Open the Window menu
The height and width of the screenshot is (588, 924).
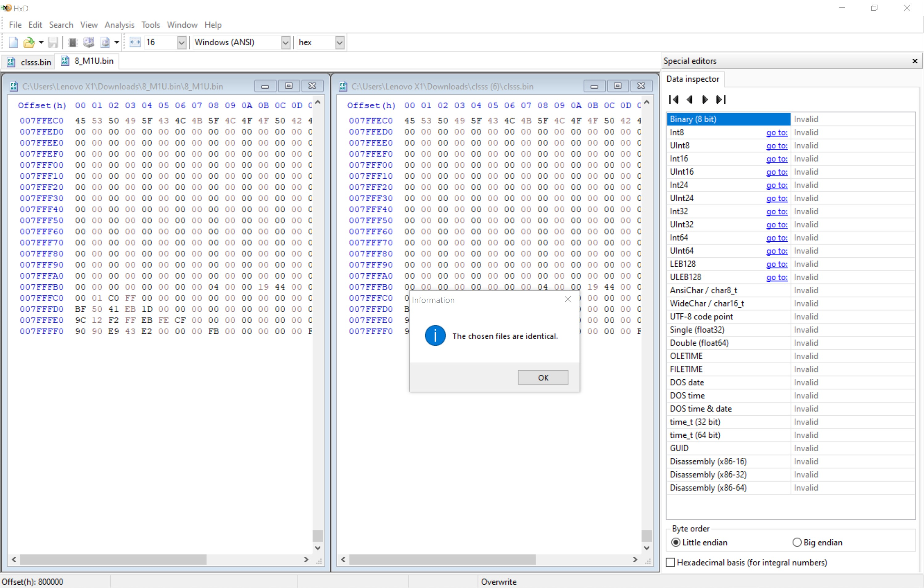(x=182, y=25)
